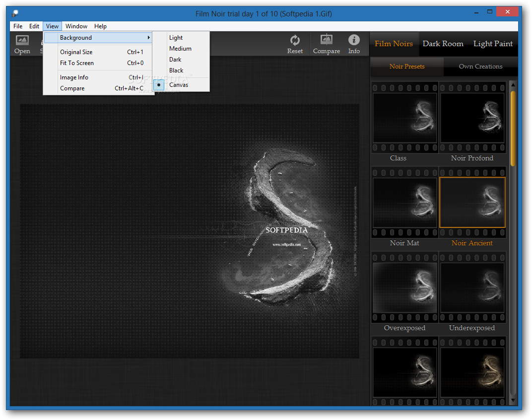Click the Noir Ancient label text
Image resolution: width=532 pixels, height=420 pixels.
(472, 243)
